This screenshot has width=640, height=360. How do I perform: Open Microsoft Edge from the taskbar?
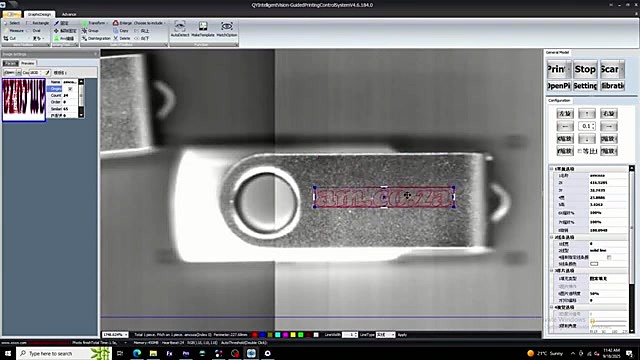click(x=137, y=353)
